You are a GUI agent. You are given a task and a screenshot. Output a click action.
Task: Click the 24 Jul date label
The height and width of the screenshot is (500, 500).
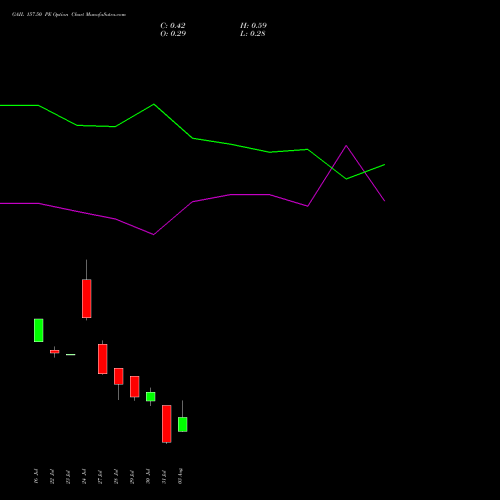(84, 476)
